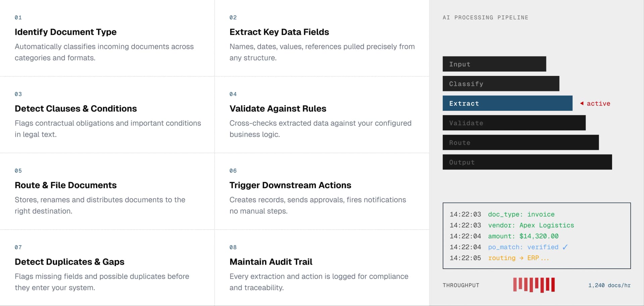Click the step number 04 label
Image resolution: width=644 pixels, height=306 pixels.
(233, 94)
